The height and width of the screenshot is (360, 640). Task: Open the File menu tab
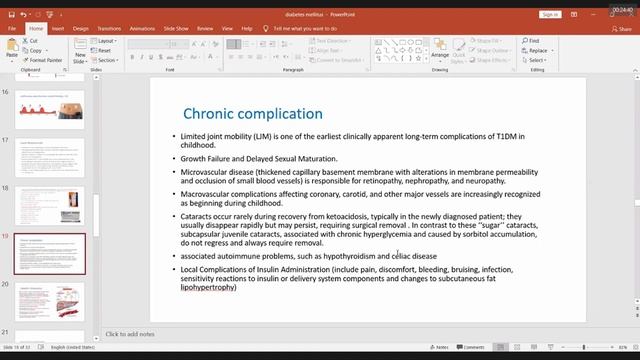12,29
